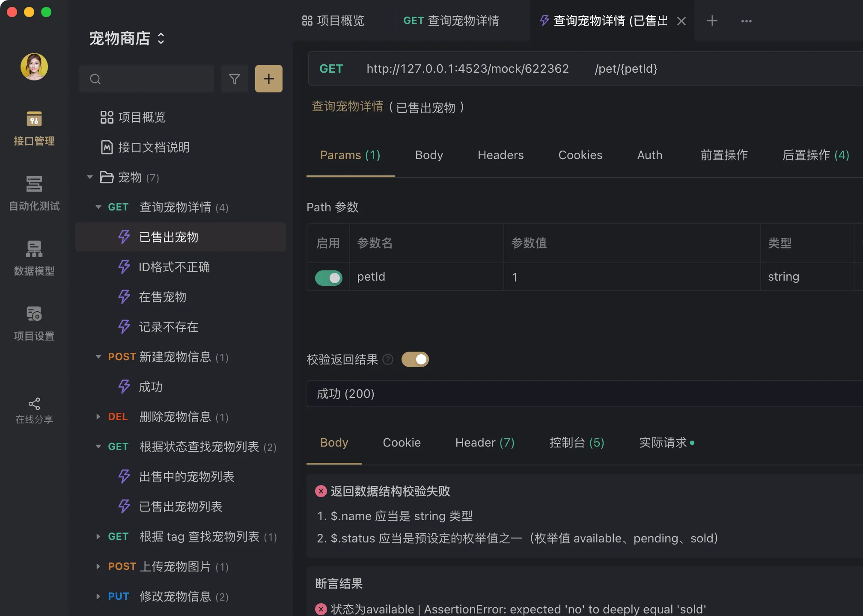The height and width of the screenshot is (616, 863).
Task: Disable the petId parameter toggle
Action: coord(328,277)
